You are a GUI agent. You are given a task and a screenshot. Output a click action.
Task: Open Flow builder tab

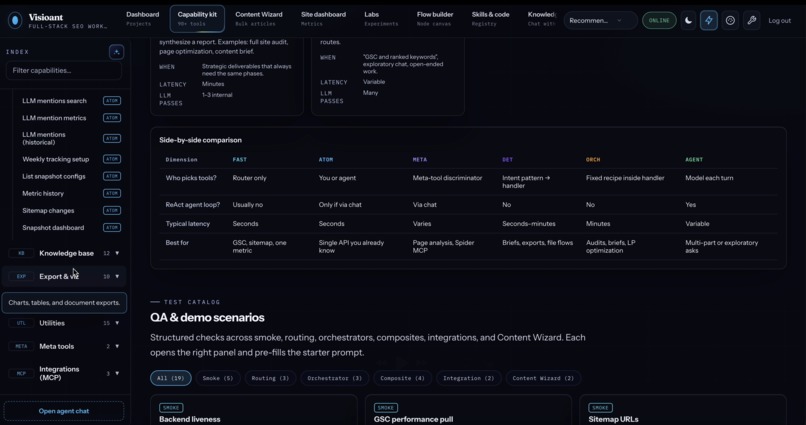pyautogui.click(x=435, y=19)
